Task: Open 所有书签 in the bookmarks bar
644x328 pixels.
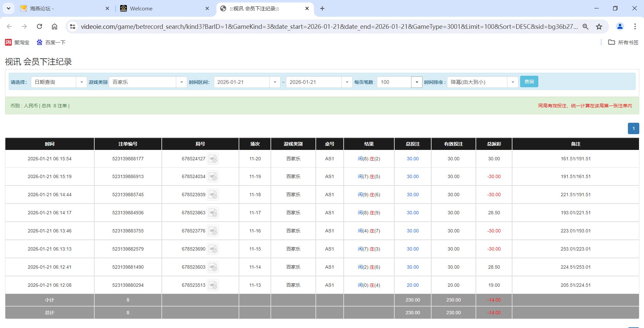Action: (623, 42)
